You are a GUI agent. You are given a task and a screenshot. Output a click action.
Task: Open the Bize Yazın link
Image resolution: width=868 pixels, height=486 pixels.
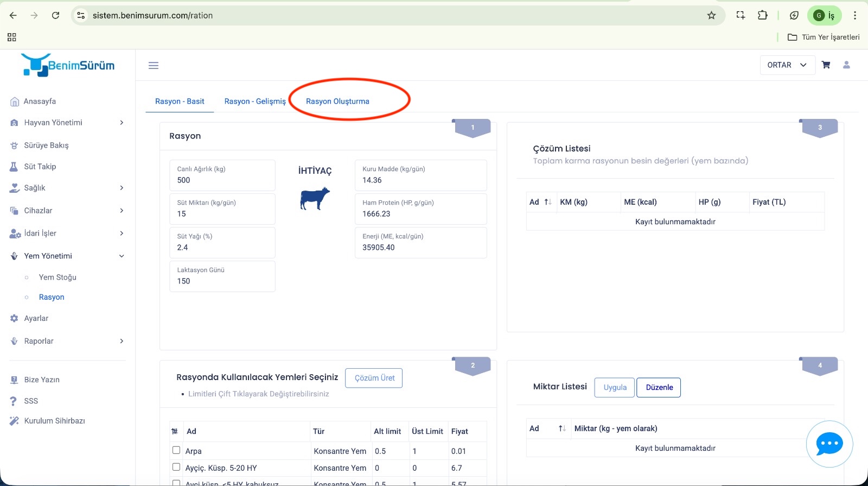click(x=42, y=380)
